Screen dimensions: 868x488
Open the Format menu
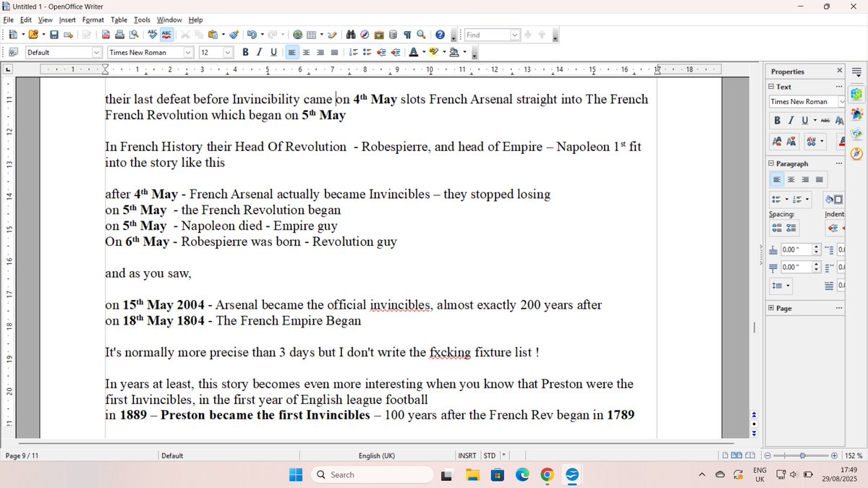93,20
